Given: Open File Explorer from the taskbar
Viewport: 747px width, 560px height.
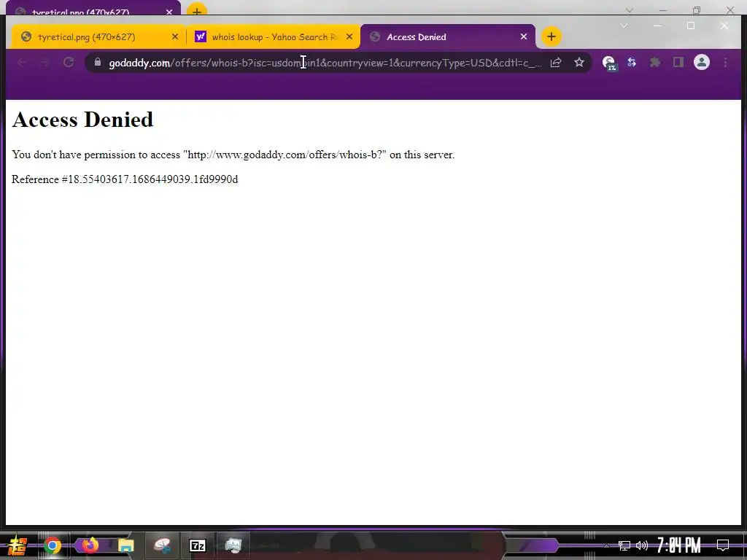Looking at the screenshot, I should pyautogui.click(x=125, y=545).
